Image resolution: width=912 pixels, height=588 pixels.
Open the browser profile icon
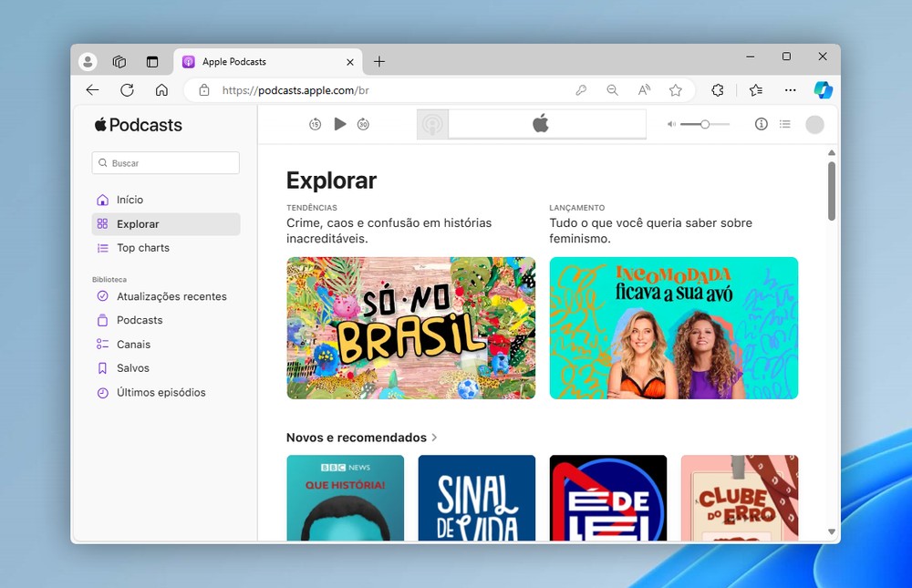[88, 62]
